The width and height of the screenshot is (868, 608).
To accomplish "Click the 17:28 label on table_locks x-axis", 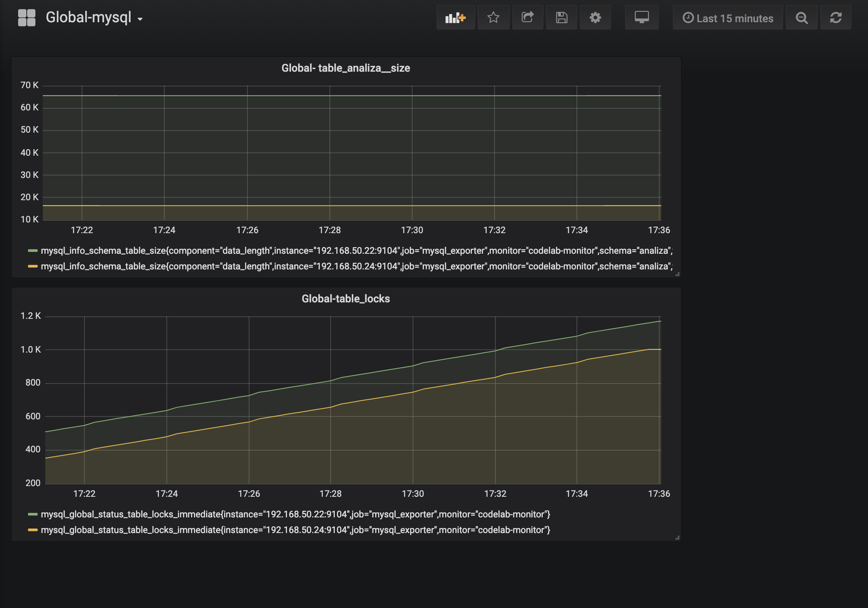I will pos(330,493).
